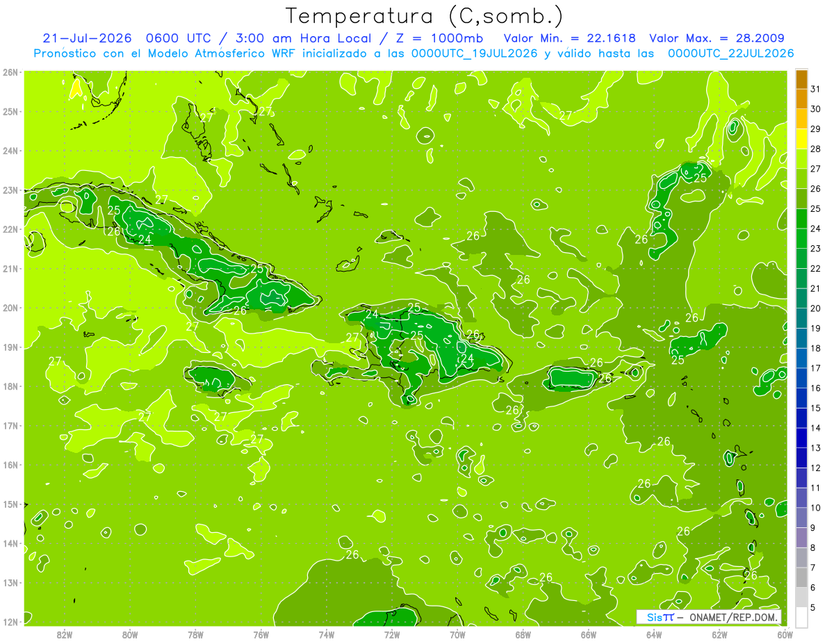This screenshot has width=834, height=644.
Task: Click the '72W' longitude axis label
Action: pyautogui.click(x=392, y=634)
